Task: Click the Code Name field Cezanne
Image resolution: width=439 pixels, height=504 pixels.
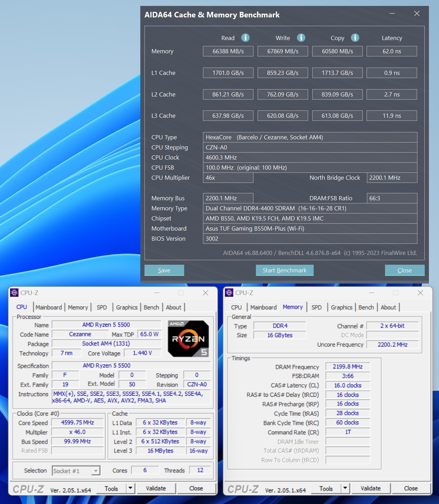Action: coord(80,334)
